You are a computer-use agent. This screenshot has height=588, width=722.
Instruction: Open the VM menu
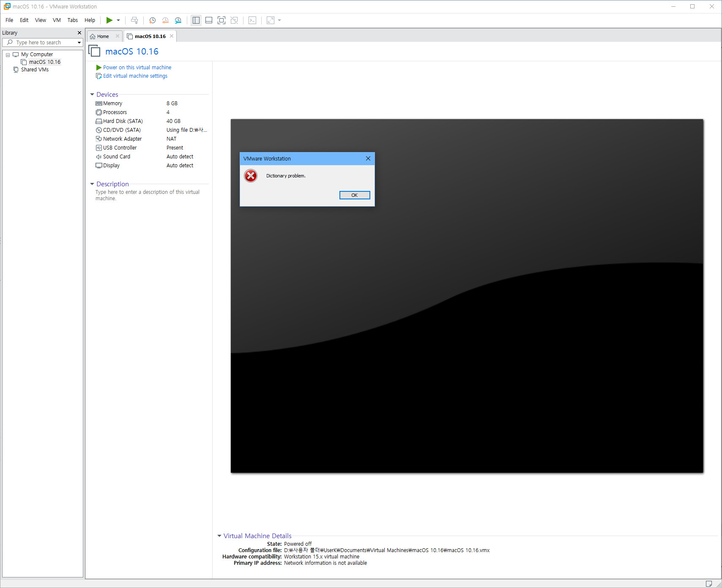pos(57,20)
